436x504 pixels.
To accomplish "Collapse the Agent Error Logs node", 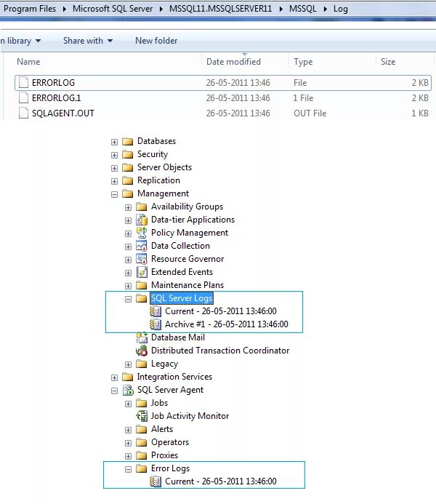I will point(128,469).
